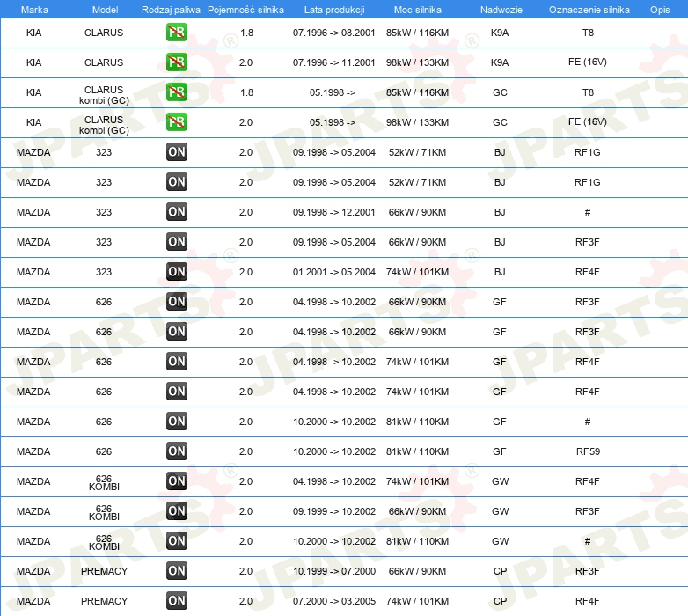Click ON diesel icon in PREMACY RF3F row

(176, 571)
